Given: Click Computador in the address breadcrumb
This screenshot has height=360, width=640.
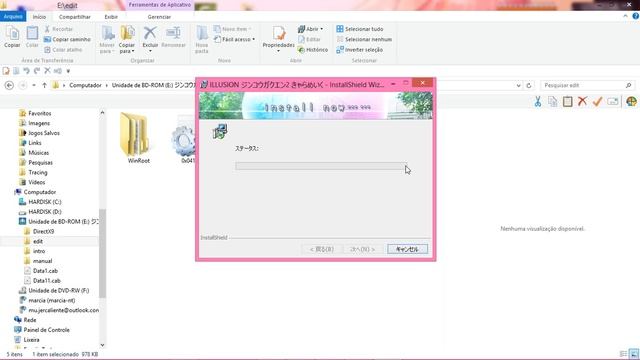Looking at the screenshot, I should tap(85, 85).
